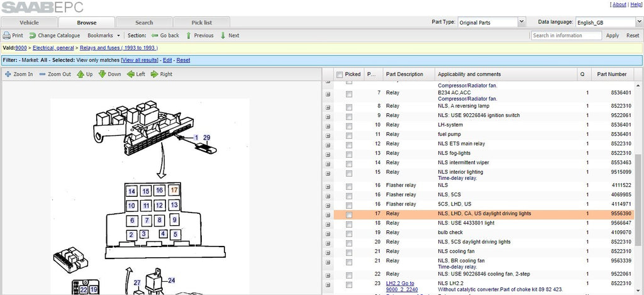Open the Part Type dropdown
Image resolution: width=644 pixels, height=295 pixels.
pyautogui.click(x=521, y=22)
